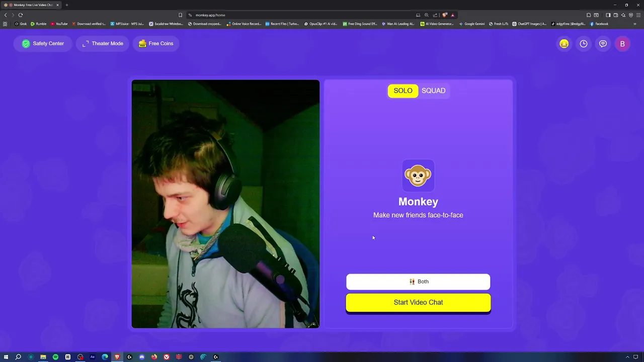Open the Brave Wallet icon
The width and height of the screenshot is (644, 362).
point(615,15)
